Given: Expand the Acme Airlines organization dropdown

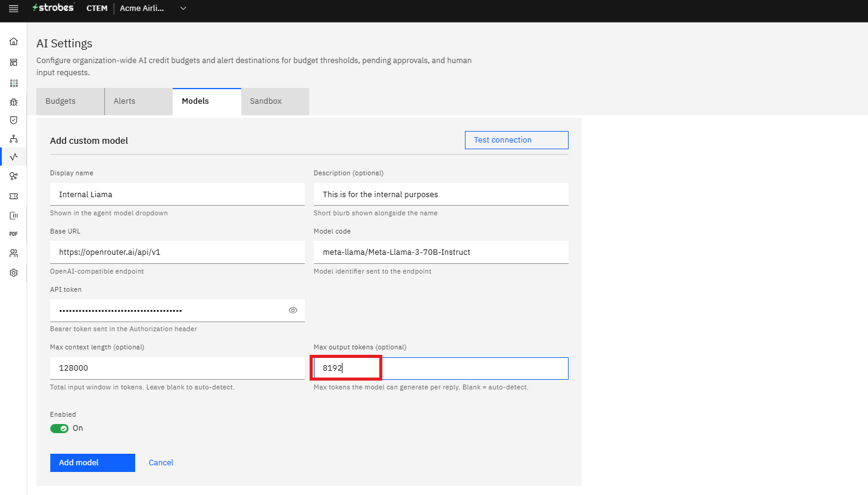Looking at the screenshot, I should [153, 8].
